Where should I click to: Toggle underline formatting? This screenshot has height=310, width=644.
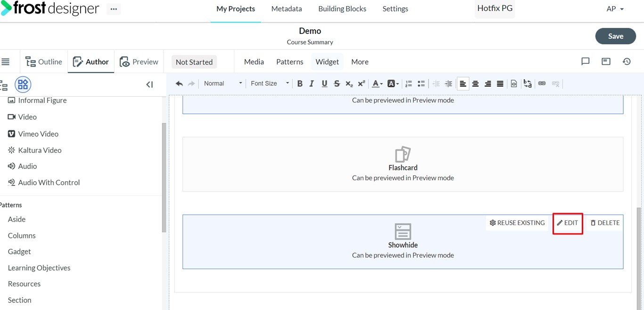[x=324, y=84]
